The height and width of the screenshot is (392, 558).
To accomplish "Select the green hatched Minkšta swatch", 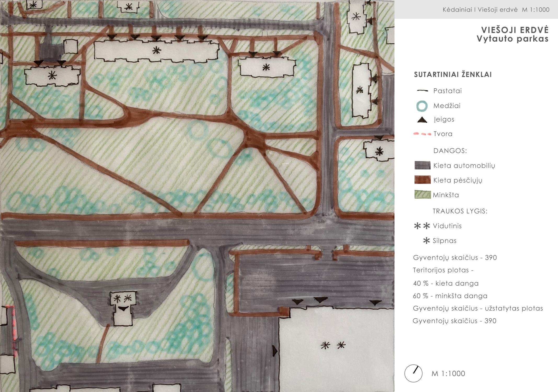I will coord(422,195).
